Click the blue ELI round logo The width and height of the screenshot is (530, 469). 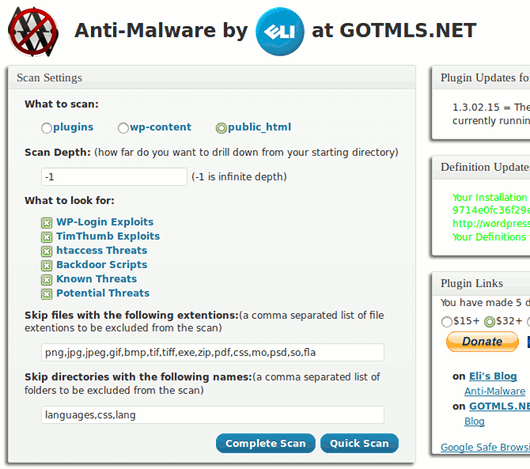[280, 31]
